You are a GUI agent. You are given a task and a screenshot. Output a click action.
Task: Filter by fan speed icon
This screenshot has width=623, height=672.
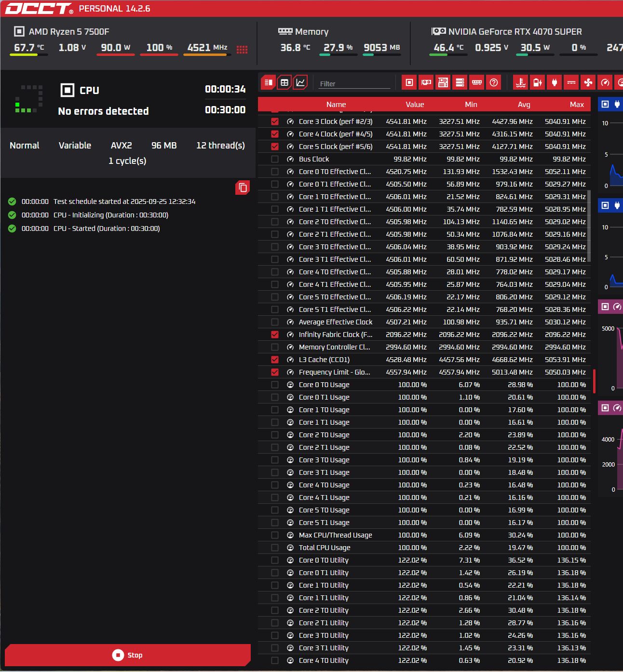(588, 82)
